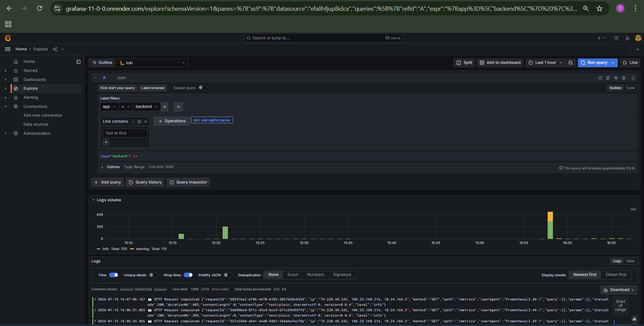Grab the query A drag handle icon
Image resolution: width=644 pixels, height=326 pixels.
coord(633,78)
